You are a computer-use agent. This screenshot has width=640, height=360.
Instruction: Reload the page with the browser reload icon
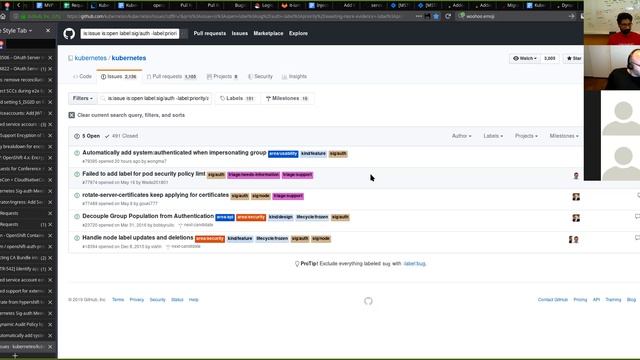tap(448, 16)
